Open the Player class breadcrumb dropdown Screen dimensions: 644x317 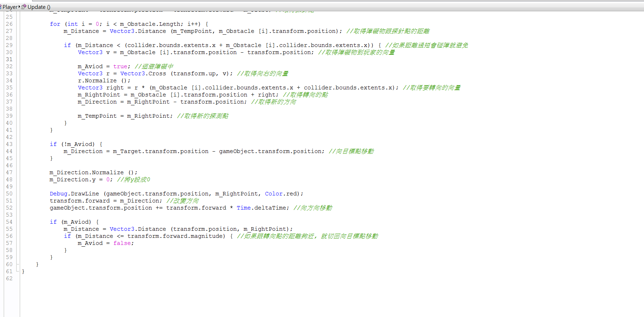[10, 7]
